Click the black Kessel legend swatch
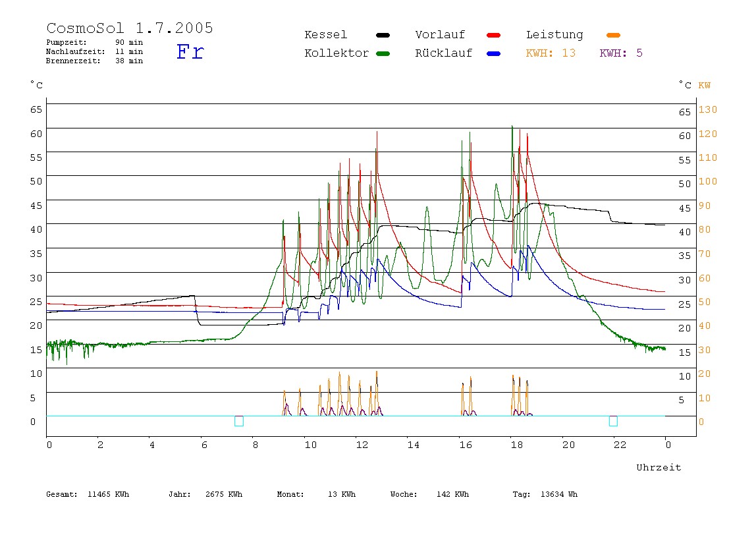This screenshot has width=756, height=535. click(383, 35)
